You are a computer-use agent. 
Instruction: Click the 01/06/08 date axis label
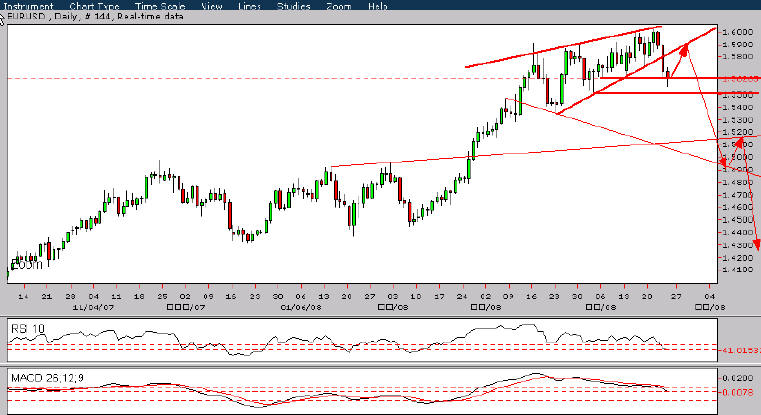coord(301,307)
